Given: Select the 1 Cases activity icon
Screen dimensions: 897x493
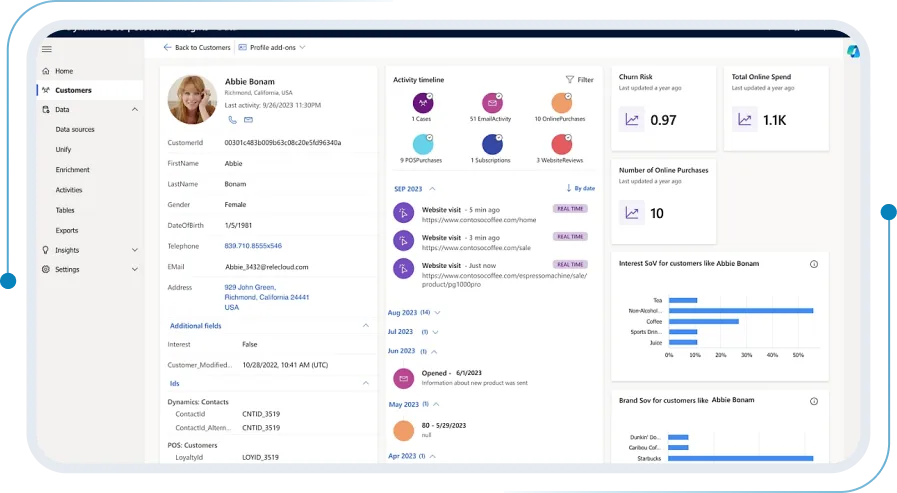Looking at the screenshot, I should [x=423, y=103].
